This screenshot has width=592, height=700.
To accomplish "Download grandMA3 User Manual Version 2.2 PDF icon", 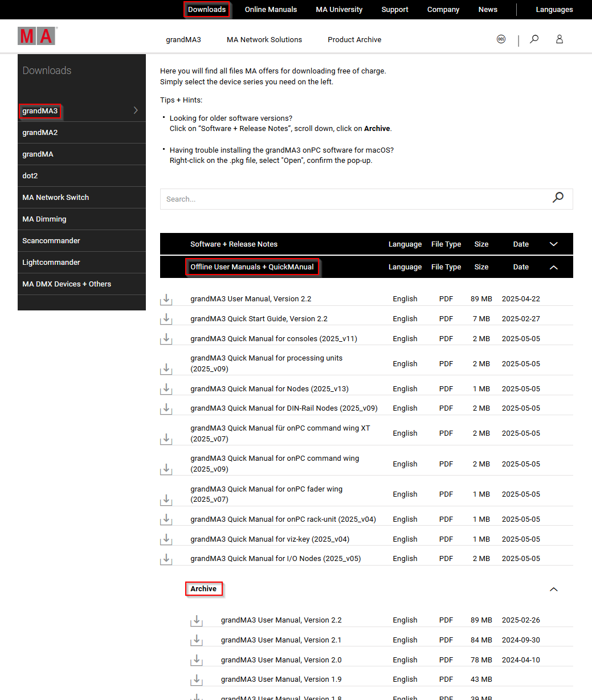I will (x=166, y=299).
